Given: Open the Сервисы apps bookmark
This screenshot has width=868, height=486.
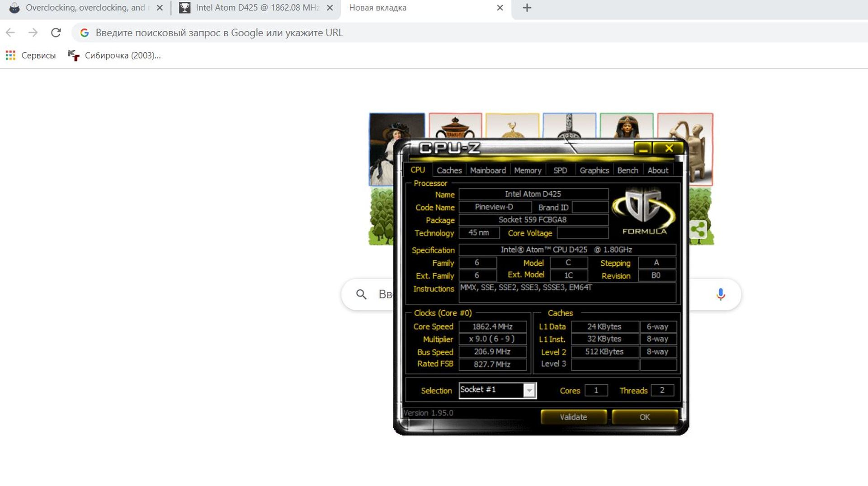Looking at the screenshot, I should [31, 55].
